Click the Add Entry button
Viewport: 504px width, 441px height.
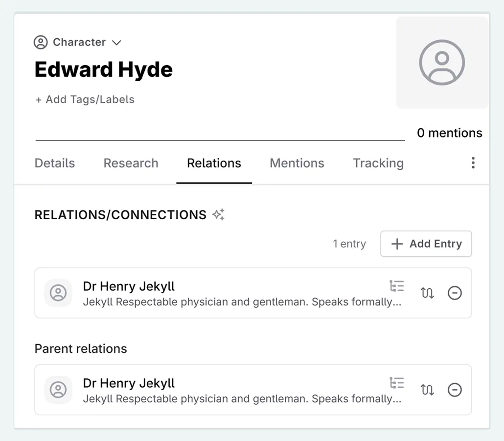426,244
